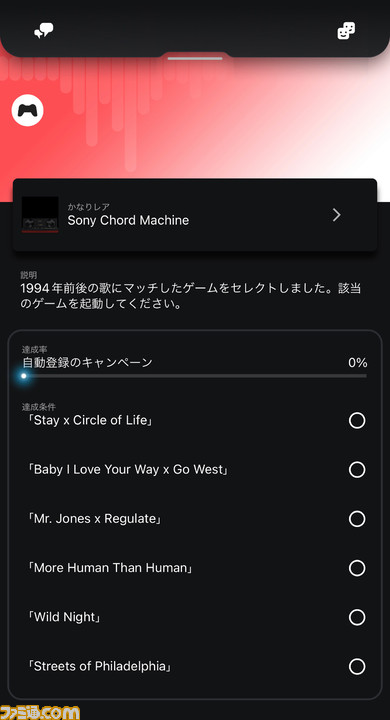Toggle the Stay x Circle of Life circle
The width and height of the screenshot is (390, 720).
coord(357,420)
